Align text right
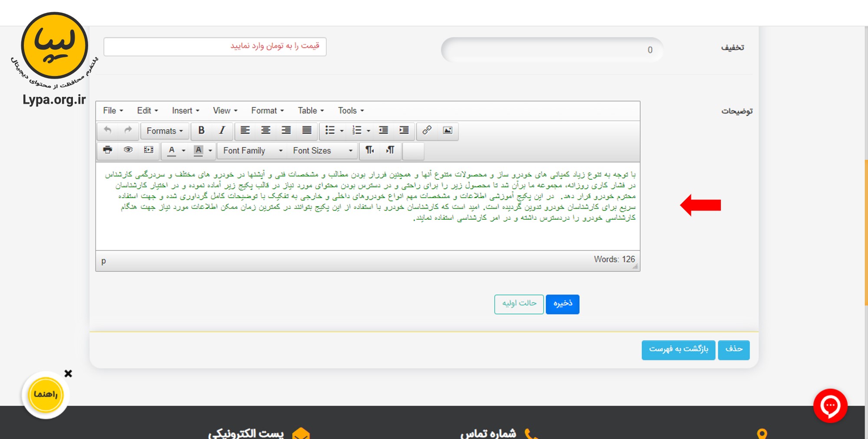The width and height of the screenshot is (868, 439). tap(286, 130)
